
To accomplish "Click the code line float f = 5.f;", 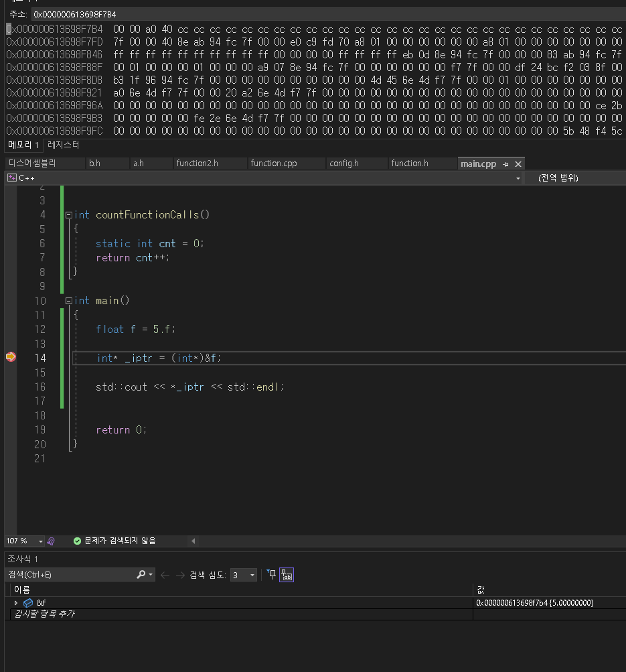I will pos(135,329).
